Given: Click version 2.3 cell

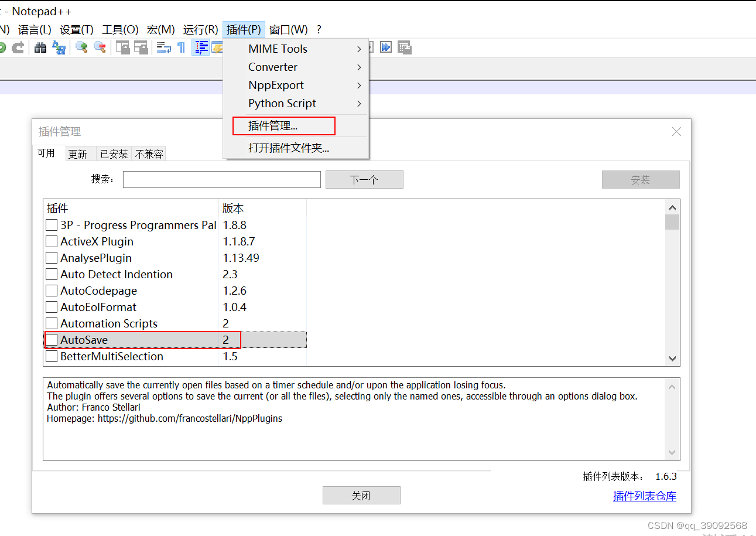Looking at the screenshot, I should (x=231, y=274).
